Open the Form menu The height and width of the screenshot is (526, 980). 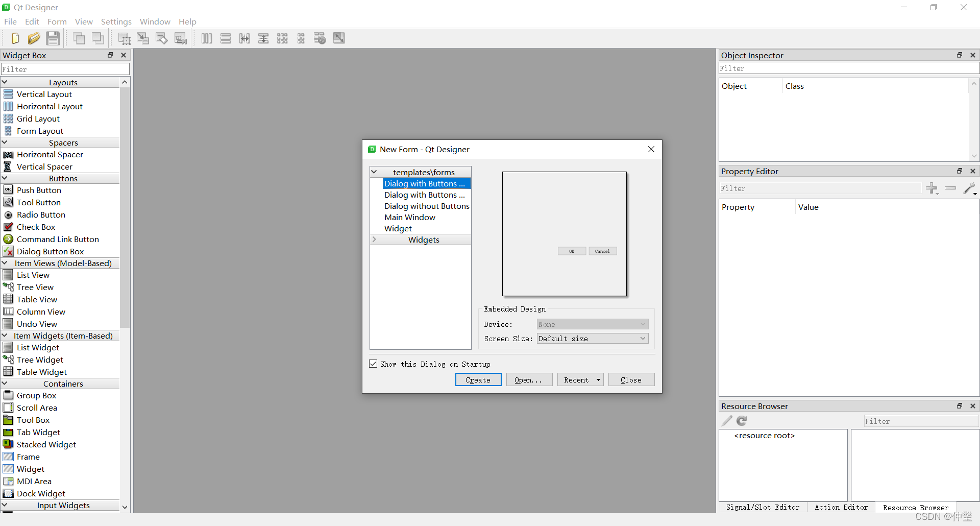(x=57, y=21)
